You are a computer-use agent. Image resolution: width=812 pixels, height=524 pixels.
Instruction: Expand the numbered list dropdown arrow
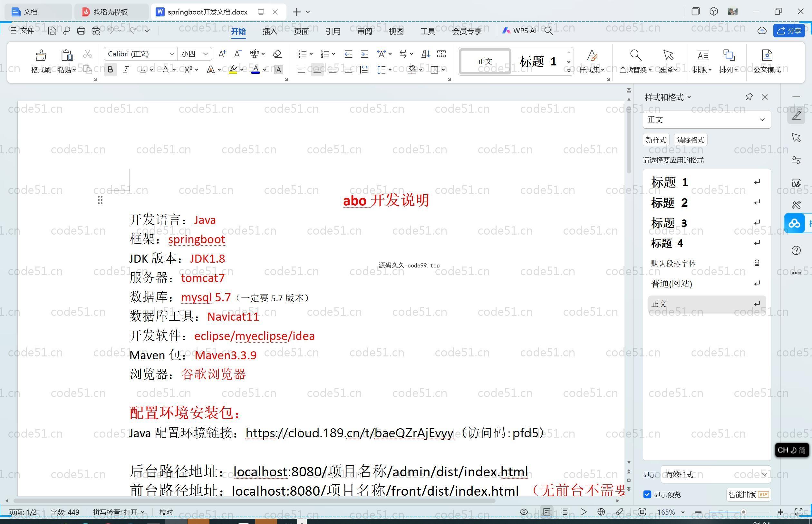click(334, 54)
